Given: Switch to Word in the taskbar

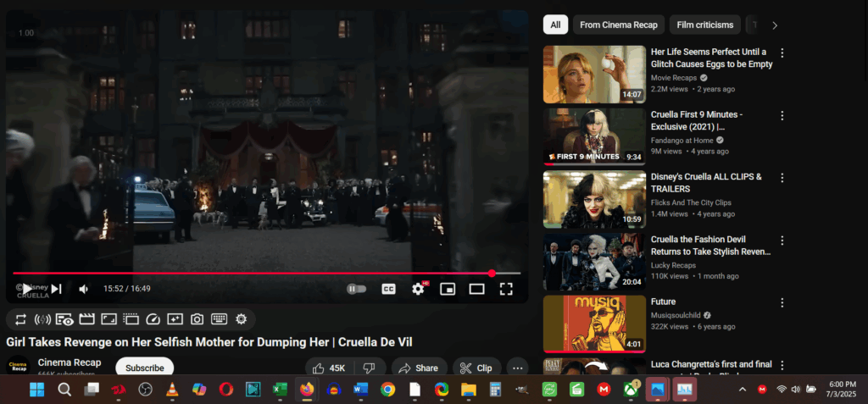Looking at the screenshot, I should pos(360,390).
